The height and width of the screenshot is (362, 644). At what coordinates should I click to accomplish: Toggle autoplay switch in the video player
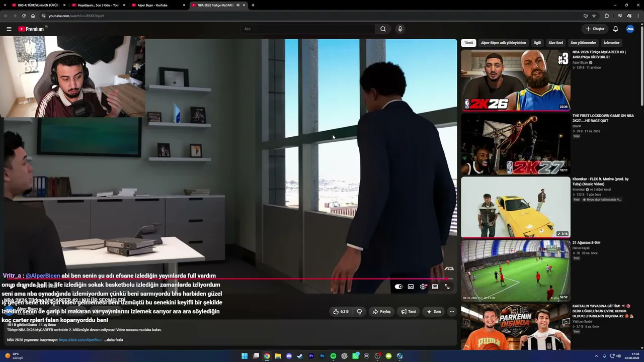(x=398, y=287)
